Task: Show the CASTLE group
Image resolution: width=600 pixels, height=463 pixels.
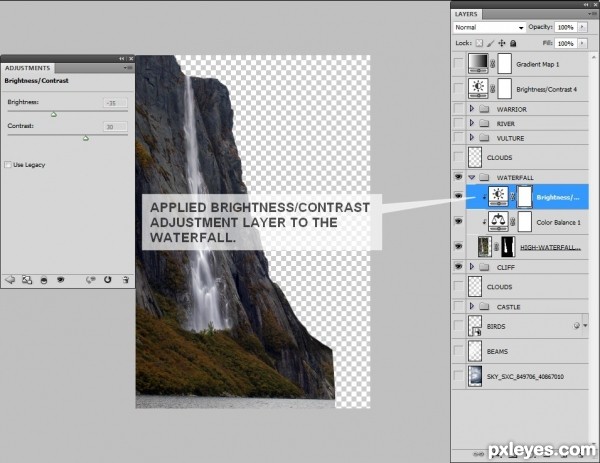Action: coord(458,306)
